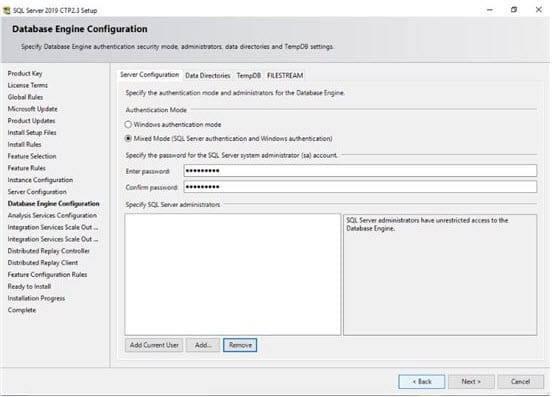
Task: Select Windows authentication mode option
Action: tap(128, 125)
